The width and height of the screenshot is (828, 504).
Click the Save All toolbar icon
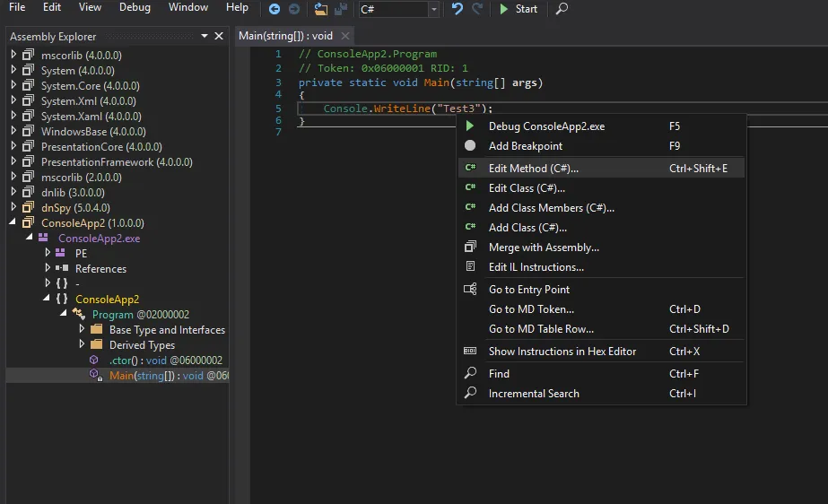[340, 9]
